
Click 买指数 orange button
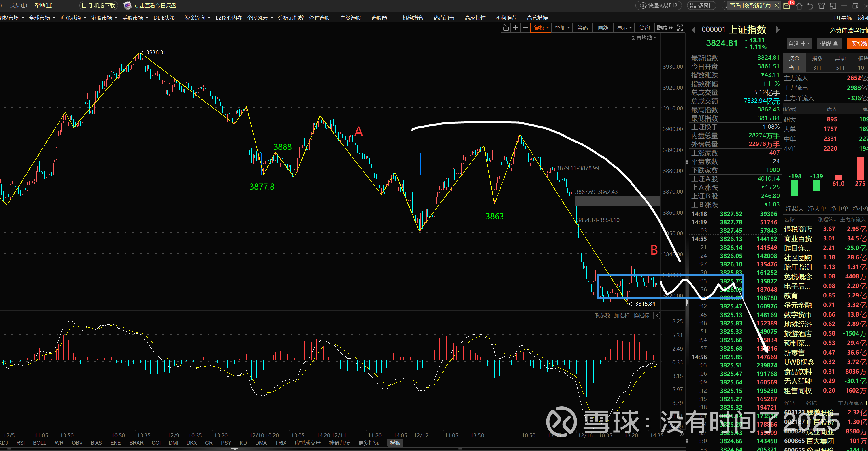coord(858,44)
